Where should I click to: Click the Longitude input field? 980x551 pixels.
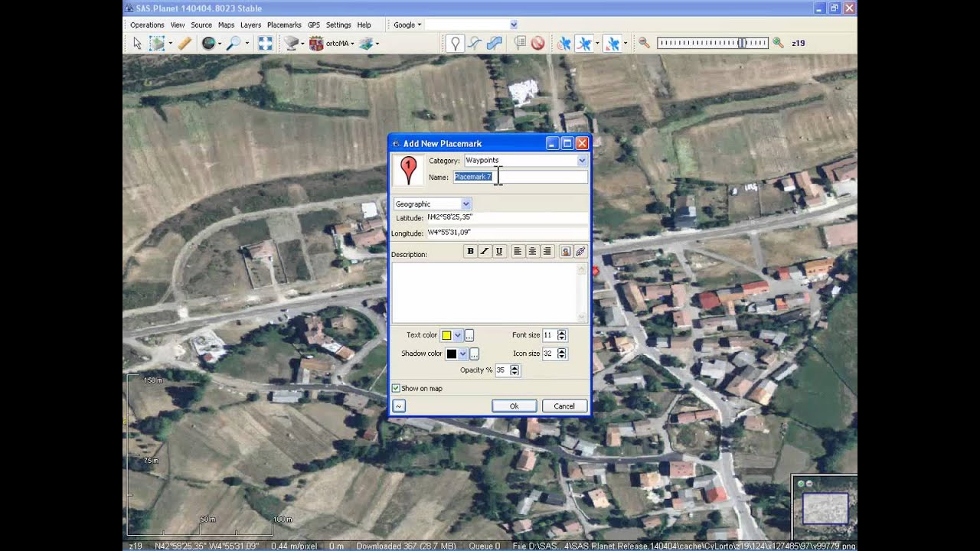click(x=507, y=233)
